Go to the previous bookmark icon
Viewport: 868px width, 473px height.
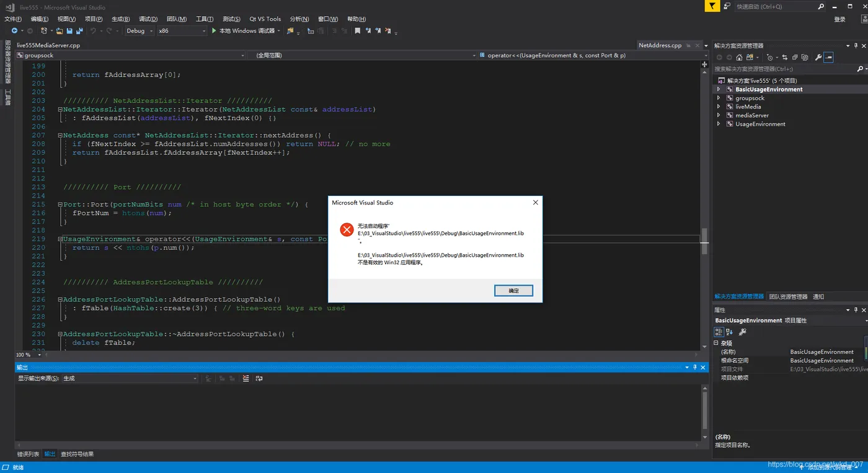point(368,31)
